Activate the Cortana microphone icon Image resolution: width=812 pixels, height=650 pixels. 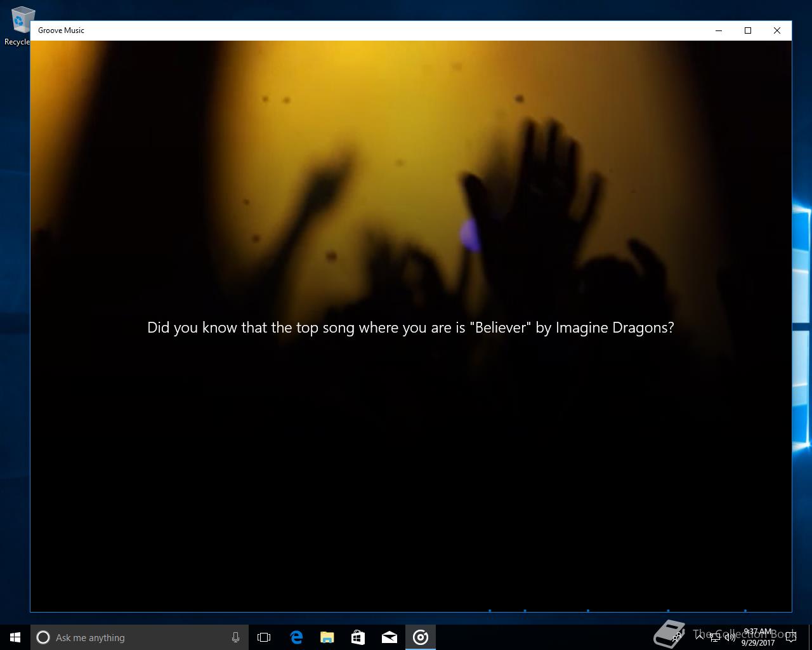point(235,637)
